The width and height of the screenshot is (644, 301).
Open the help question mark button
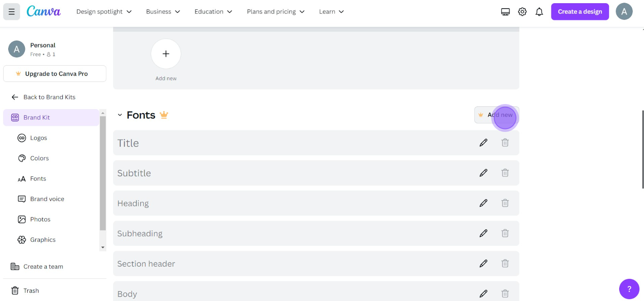tap(629, 289)
